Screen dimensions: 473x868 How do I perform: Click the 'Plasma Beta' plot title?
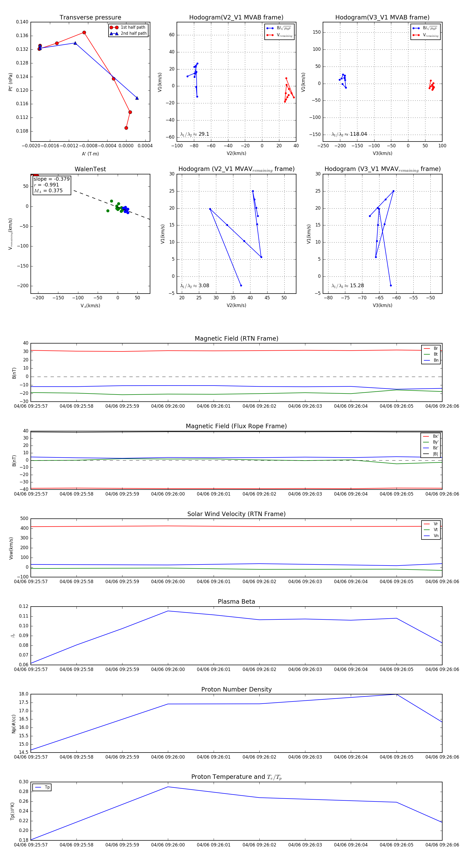[x=236, y=602]
